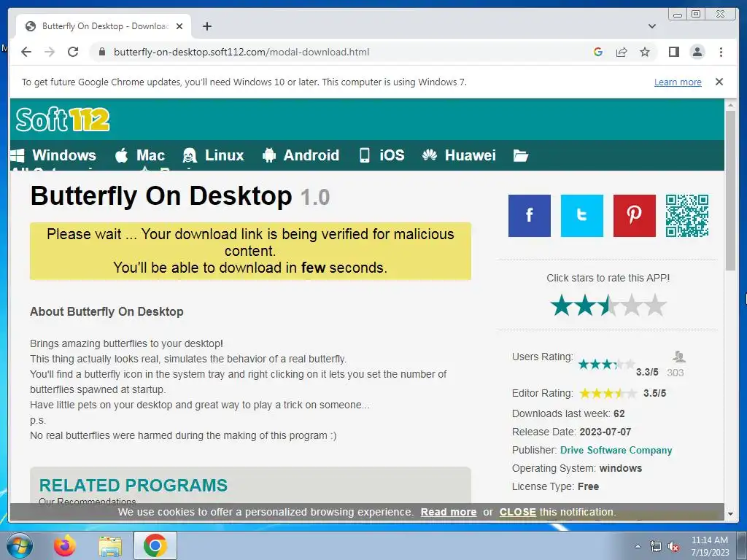Click the forward navigation arrow
Image resolution: width=747 pixels, height=560 pixels.
(x=50, y=52)
